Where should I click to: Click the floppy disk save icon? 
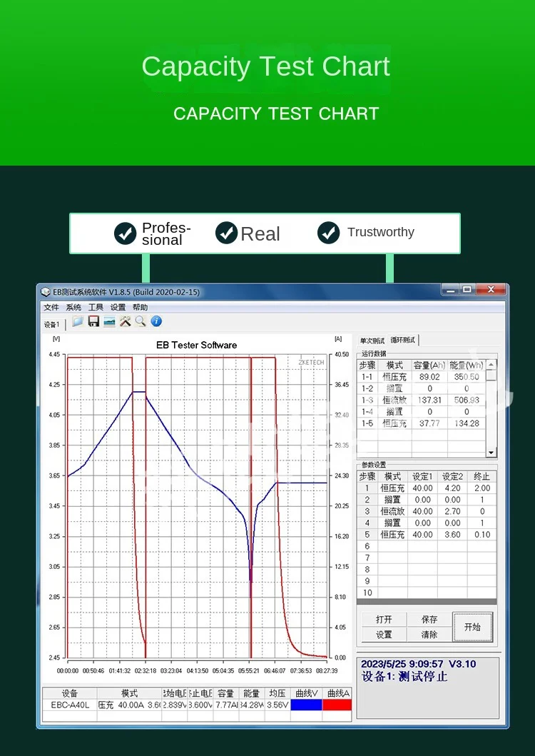pos(93,322)
